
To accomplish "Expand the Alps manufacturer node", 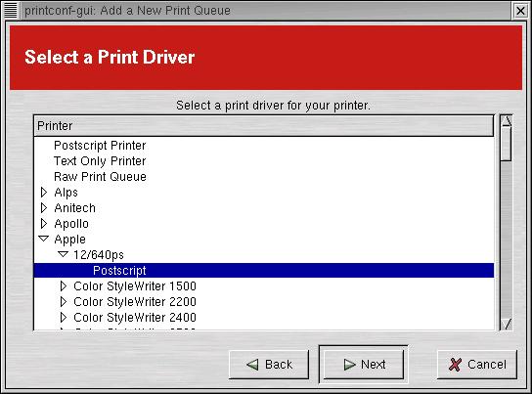I will pos(44,193).
